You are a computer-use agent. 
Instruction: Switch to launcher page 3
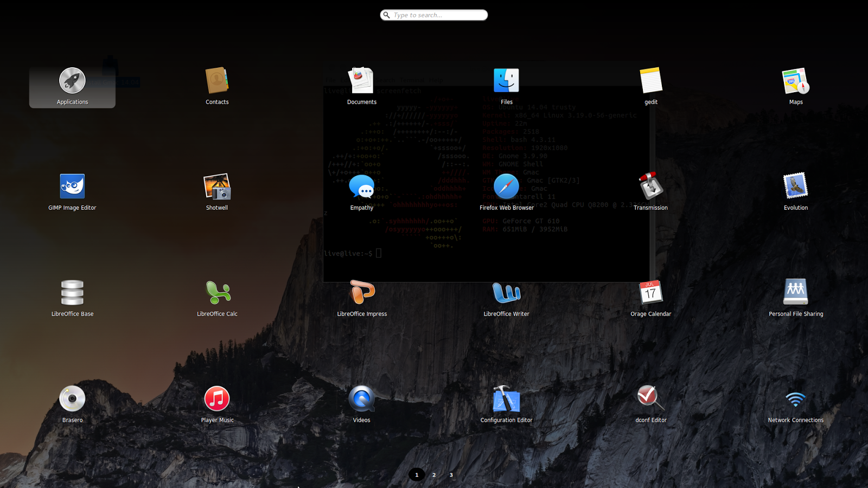451,475
